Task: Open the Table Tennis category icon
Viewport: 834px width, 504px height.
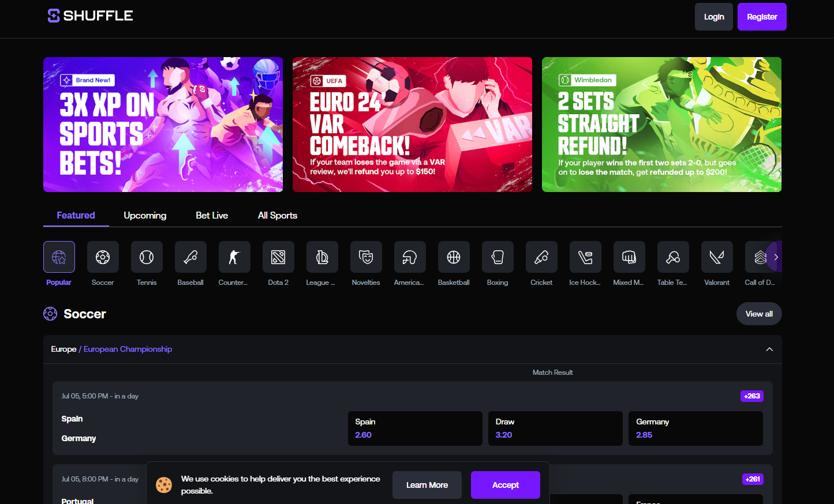Action: pyautogui.click(x=673, y=257)
